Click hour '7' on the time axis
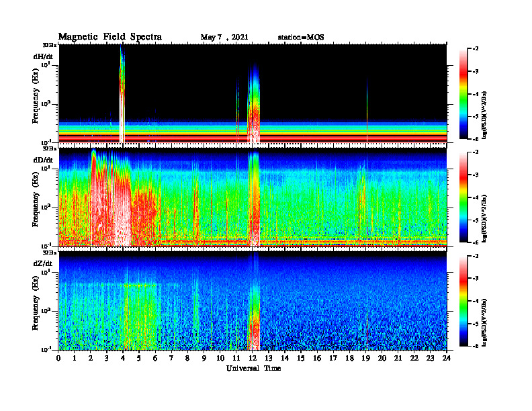The width and height of the screenshot is (532, 411). click(171, 358)
